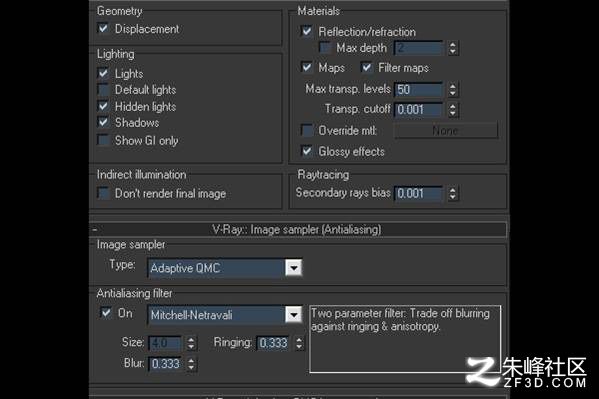Toggle Glossy effects checkbox
Image resolution: width=599 pixels, height=399 pixels.
pos(307,151)
